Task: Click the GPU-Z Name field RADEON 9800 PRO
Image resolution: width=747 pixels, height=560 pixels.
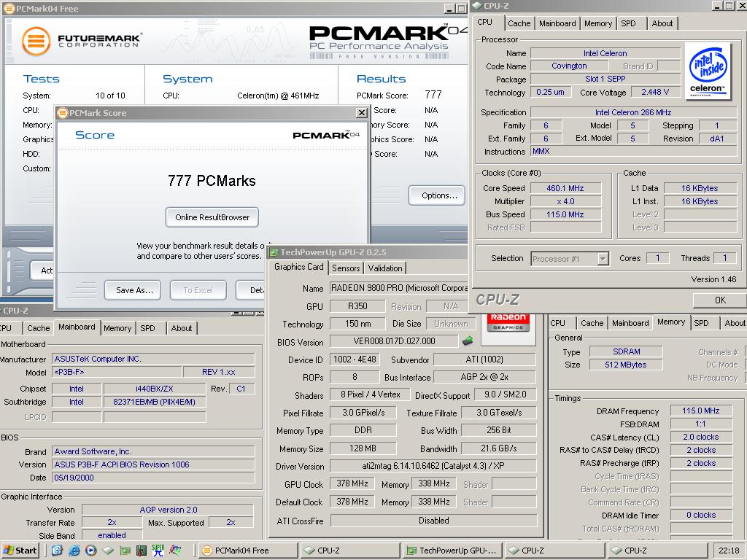Action: [x=399, y=288]
